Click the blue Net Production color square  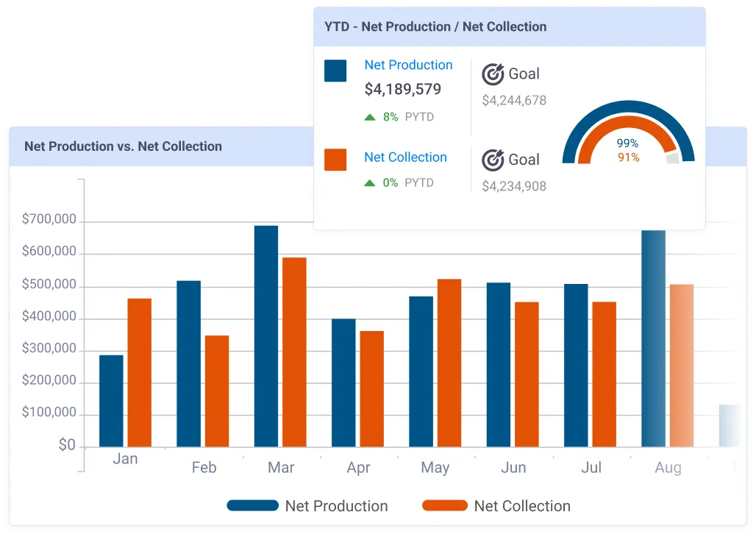(335, 71)
